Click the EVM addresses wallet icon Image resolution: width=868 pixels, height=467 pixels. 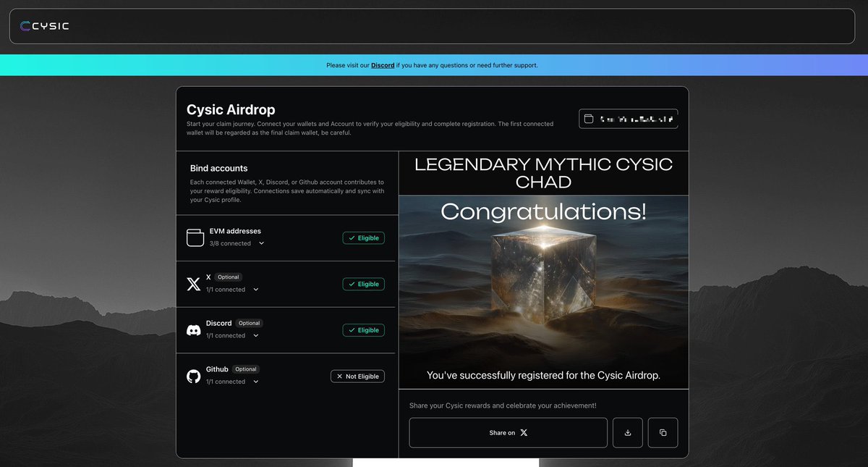[x=195, y=237]
